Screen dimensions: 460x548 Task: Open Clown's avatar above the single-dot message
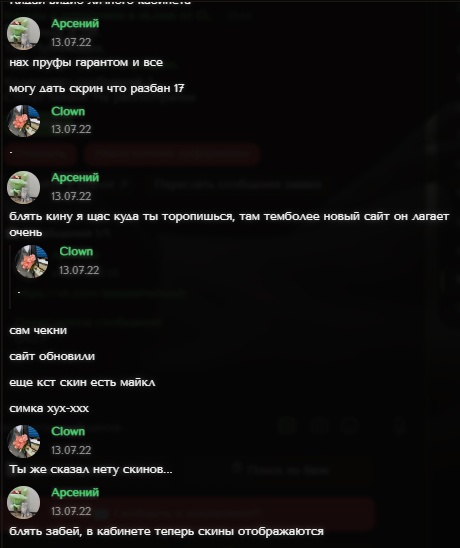(23, 121)
